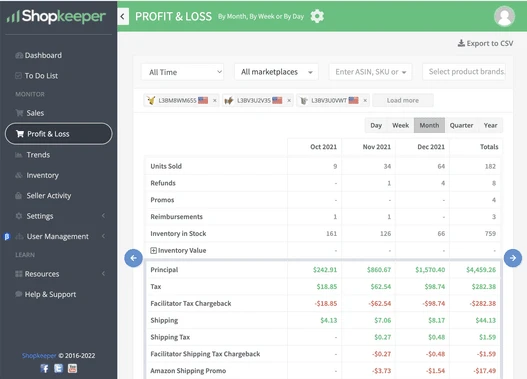Collapse the sidebar with the back chevron
The image size is (527, 379).
pos(123,16)
